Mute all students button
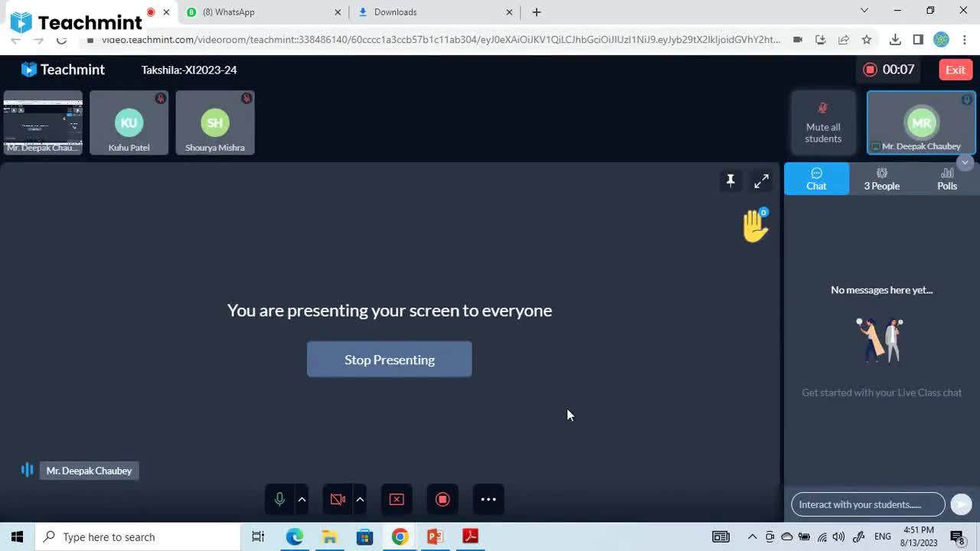The height and width of the screenshot is (551, 980). pos(823,123)
